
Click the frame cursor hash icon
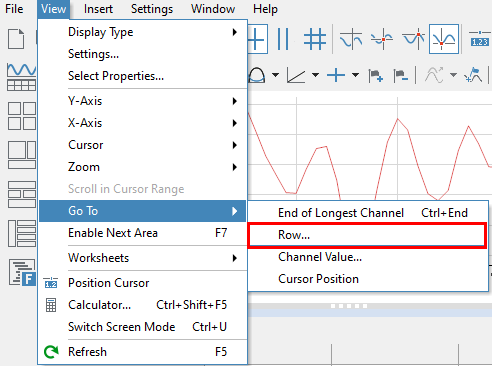click(315, 39)
